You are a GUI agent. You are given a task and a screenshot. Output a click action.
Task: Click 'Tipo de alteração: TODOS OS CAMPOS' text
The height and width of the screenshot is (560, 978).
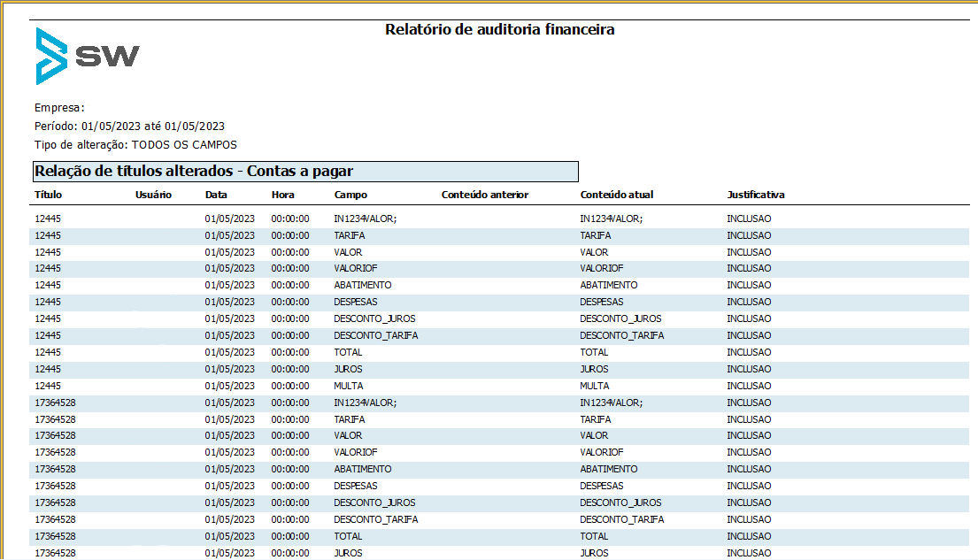(x=135, y=145)
